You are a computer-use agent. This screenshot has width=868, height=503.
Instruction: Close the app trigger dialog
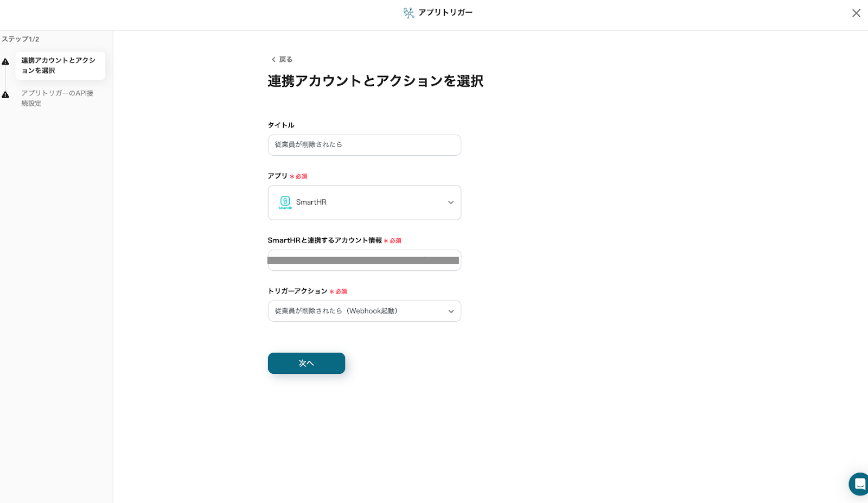[x=856, y=13]
